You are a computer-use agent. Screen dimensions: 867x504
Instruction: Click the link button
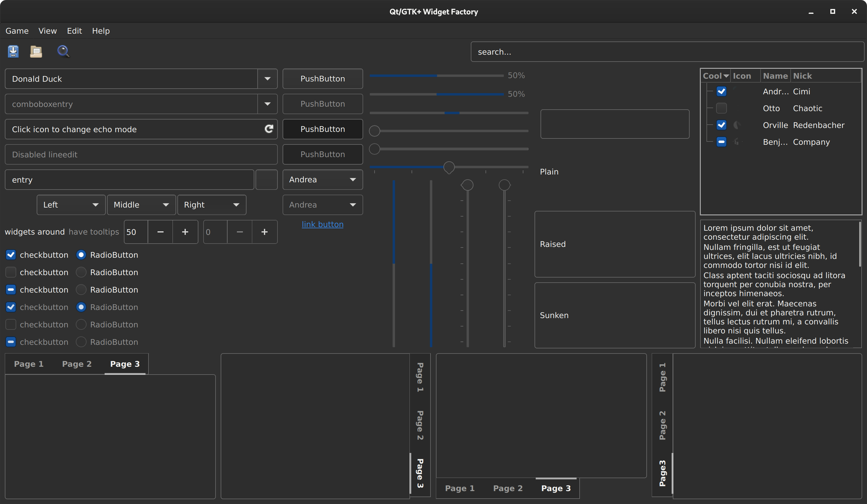(323, 224)
